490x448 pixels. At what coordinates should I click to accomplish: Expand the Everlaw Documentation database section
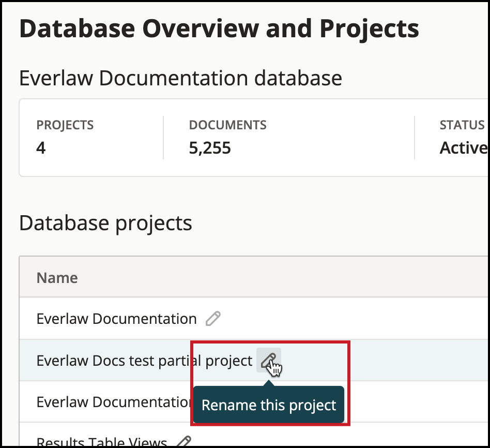pyautogui.click(x=180, y=78)
